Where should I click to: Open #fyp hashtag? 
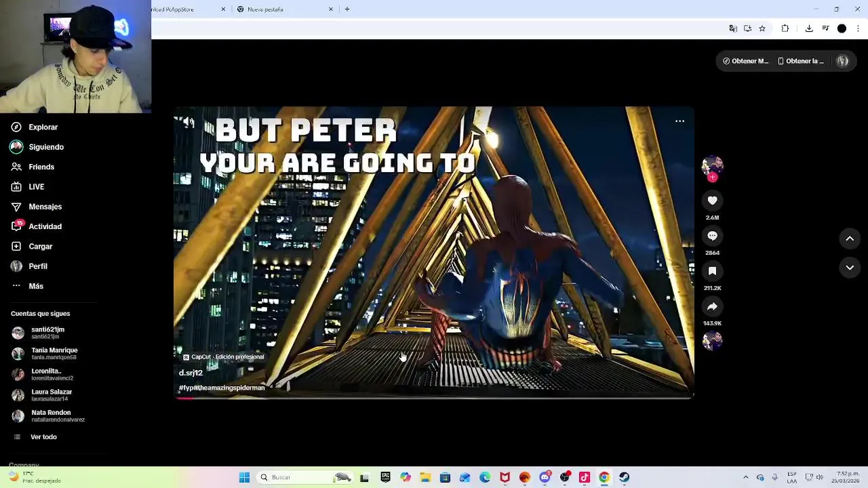(x=186, y=388)
